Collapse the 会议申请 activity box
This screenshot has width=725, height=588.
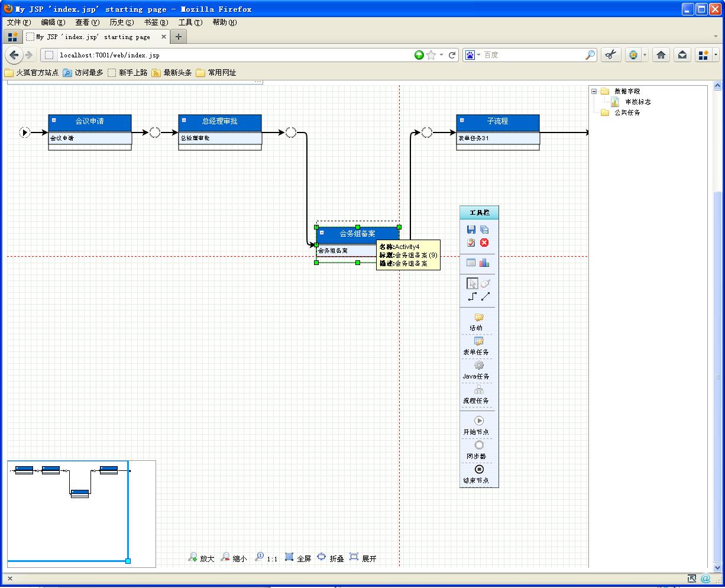tap(53, 120)
